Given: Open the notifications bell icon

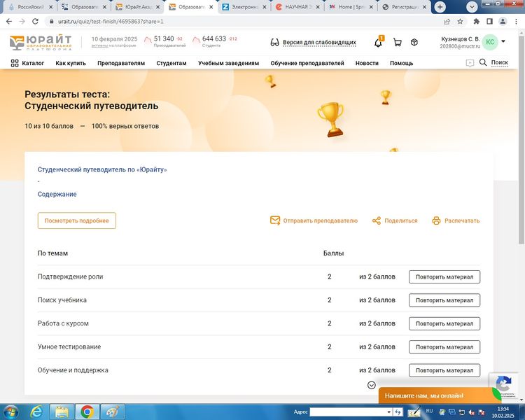Looking at the screenshot, I should (x=378, y=43).
